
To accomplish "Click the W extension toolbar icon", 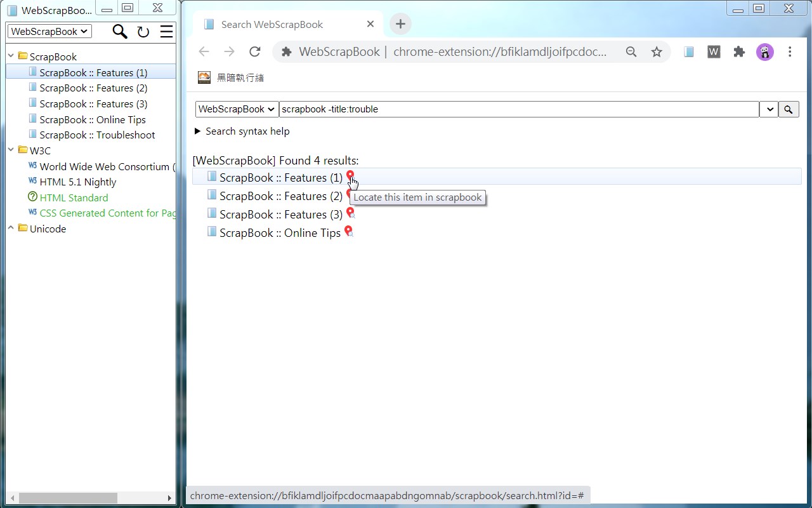I will (714, 52).
